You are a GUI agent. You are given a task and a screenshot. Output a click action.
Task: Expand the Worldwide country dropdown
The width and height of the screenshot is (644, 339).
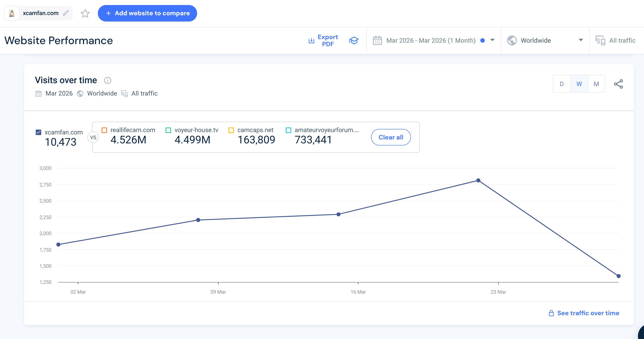pyautogui.click(x=580, y=40)
